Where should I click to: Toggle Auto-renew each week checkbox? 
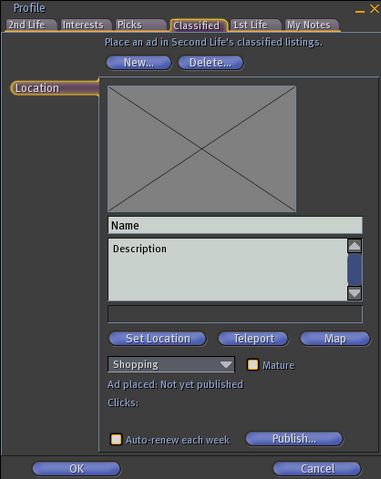pyautogui.click(x=116, y=439)
